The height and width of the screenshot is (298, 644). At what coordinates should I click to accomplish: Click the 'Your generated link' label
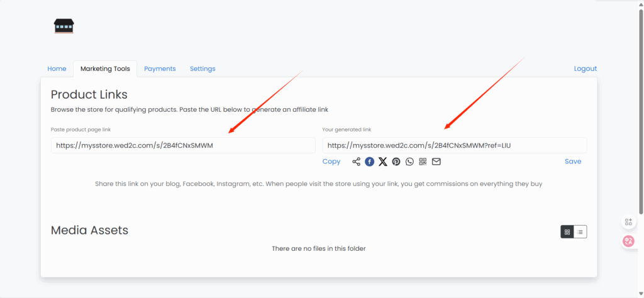point(347,130)
